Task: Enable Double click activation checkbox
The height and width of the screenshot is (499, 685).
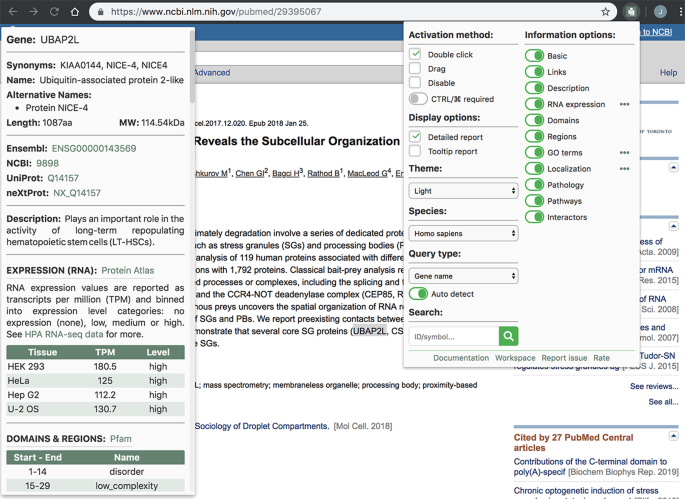Action: click(415, 54)
